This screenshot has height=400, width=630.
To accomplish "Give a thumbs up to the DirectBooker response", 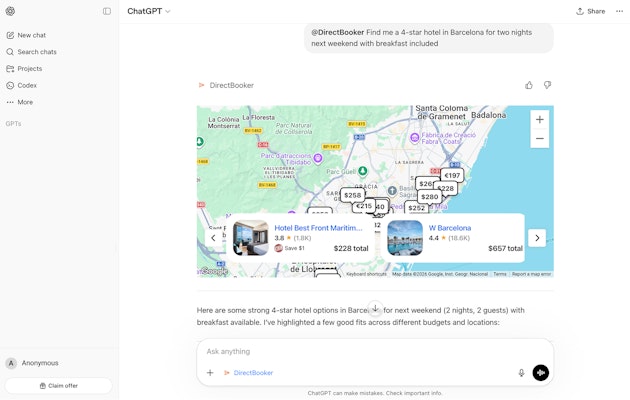I will tap(529, 85).
